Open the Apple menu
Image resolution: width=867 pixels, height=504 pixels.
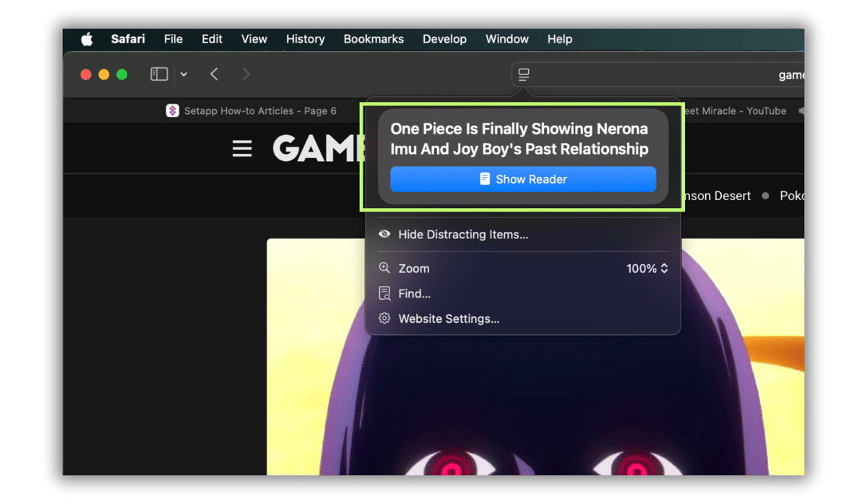(87, 39)
